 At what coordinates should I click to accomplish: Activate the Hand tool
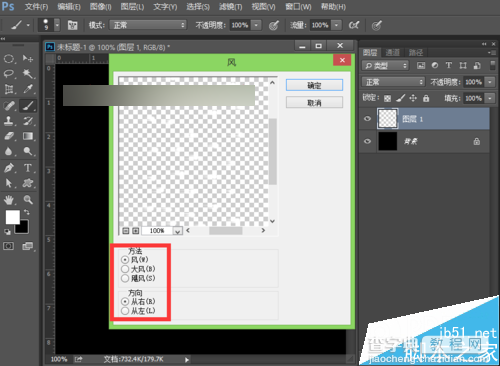click(x=9, y=200)
